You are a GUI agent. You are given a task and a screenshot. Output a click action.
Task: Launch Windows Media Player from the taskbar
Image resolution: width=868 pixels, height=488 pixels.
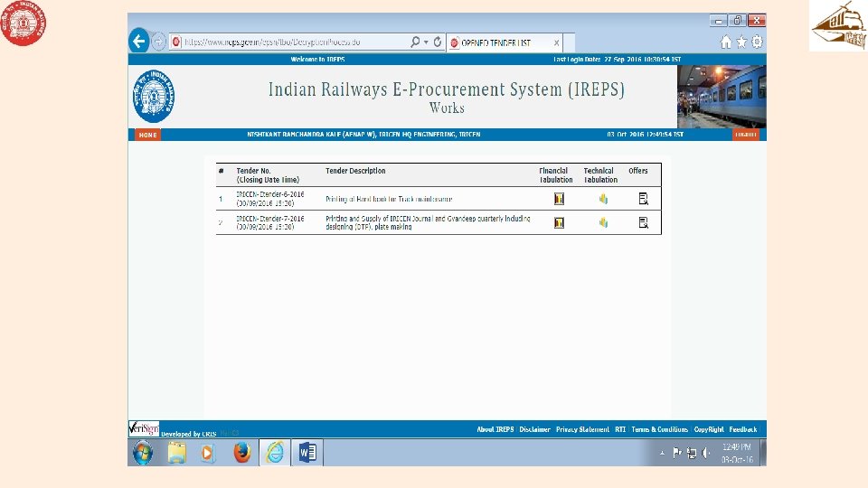(208, 453)
